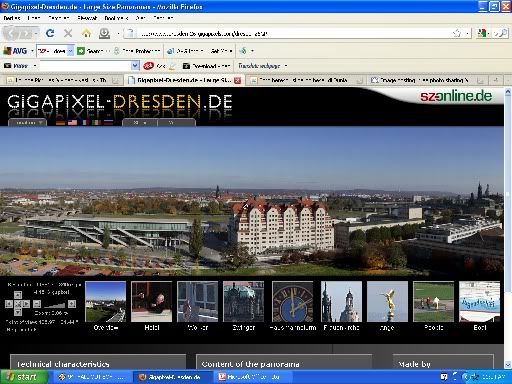Image resolution: width=512 pixels, height=384 pixels.
Task: Open the Made by panel
Action: point(443,362)
